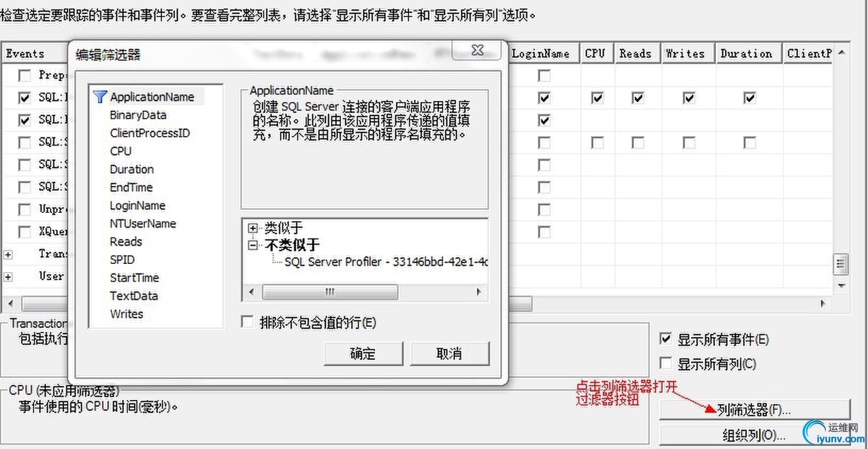This screenshot has width=868, height=449.
Task: Click the CPU column header
Action: (597, 54)
